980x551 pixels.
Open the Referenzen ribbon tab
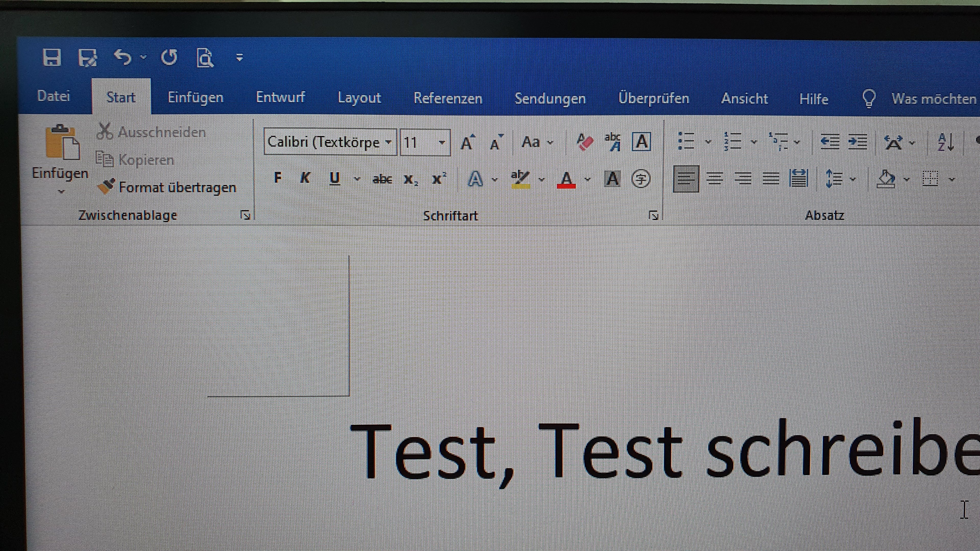448,98
